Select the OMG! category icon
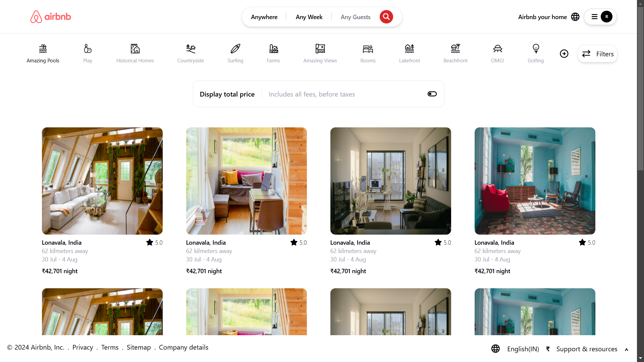Screen dimensions: 644x362 tap(497, 49)
